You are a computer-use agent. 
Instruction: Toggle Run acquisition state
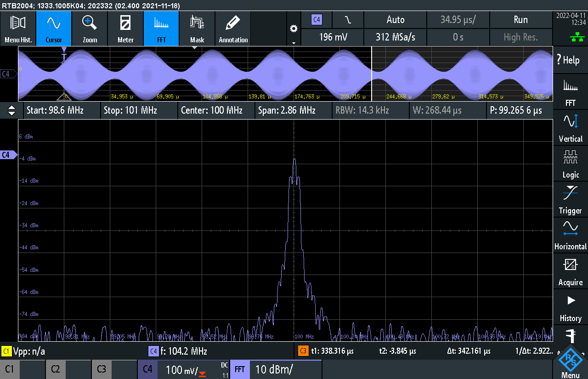(520, 20)
